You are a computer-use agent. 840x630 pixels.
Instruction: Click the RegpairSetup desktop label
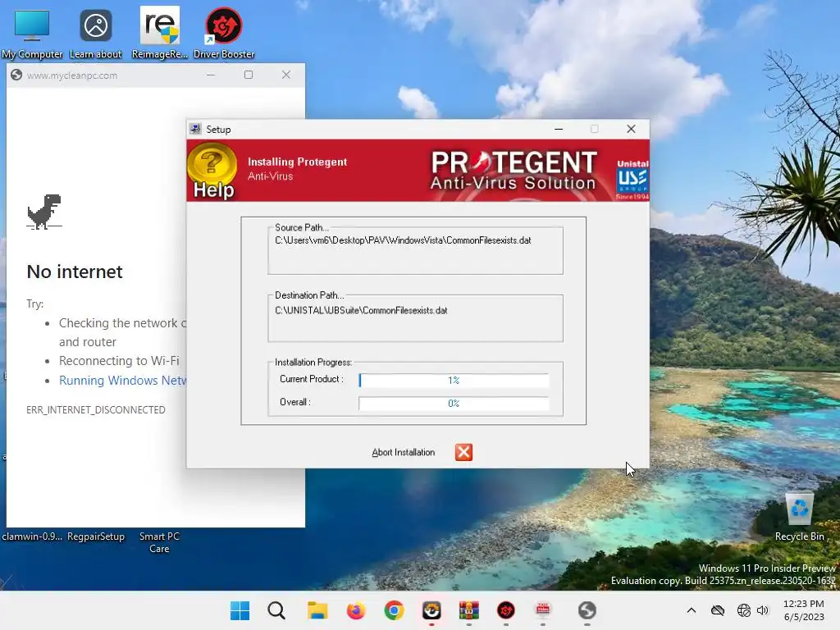click(x=96, y=536)
